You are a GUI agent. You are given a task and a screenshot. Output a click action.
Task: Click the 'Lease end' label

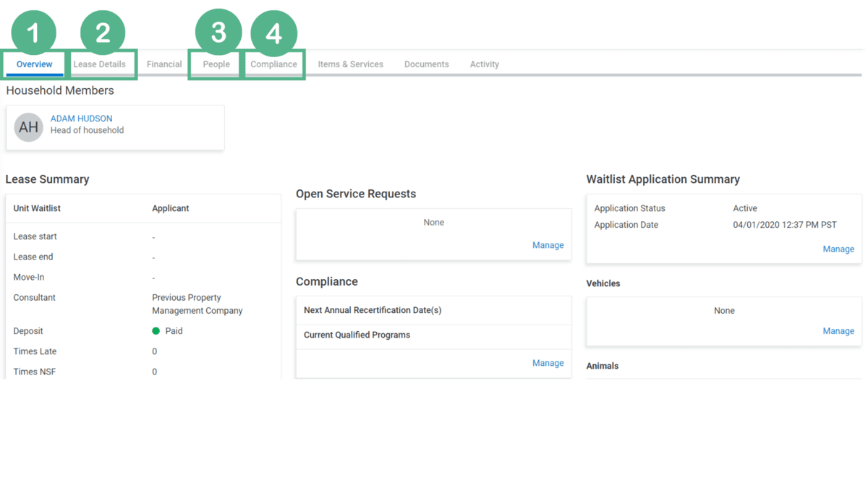coord(33,257)
